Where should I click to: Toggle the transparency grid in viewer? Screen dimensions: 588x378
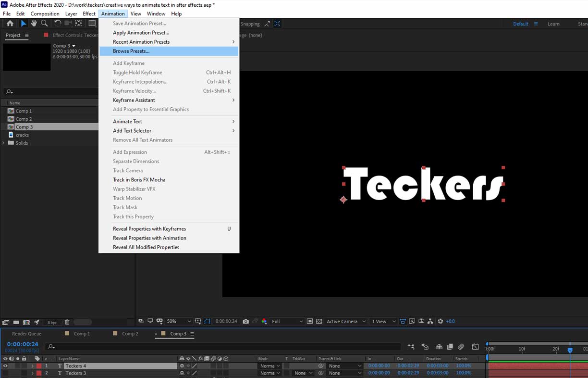[318, 321]
